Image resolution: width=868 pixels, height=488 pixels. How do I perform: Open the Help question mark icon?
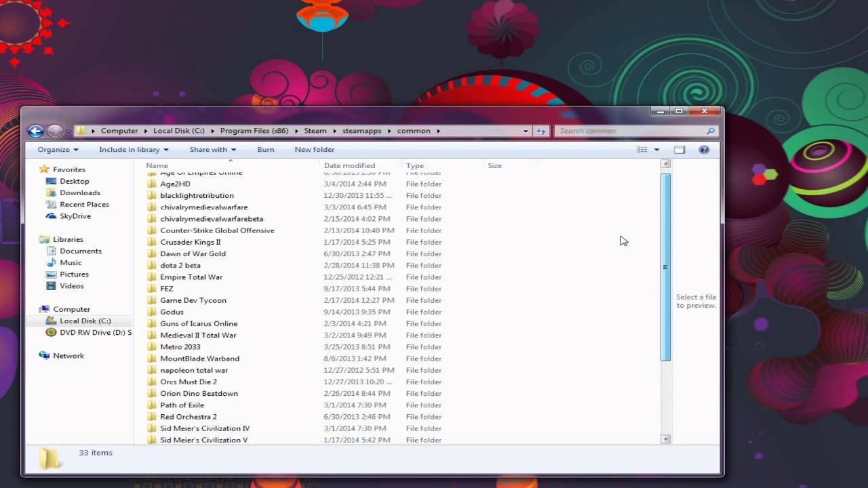[x=704, y=150]
